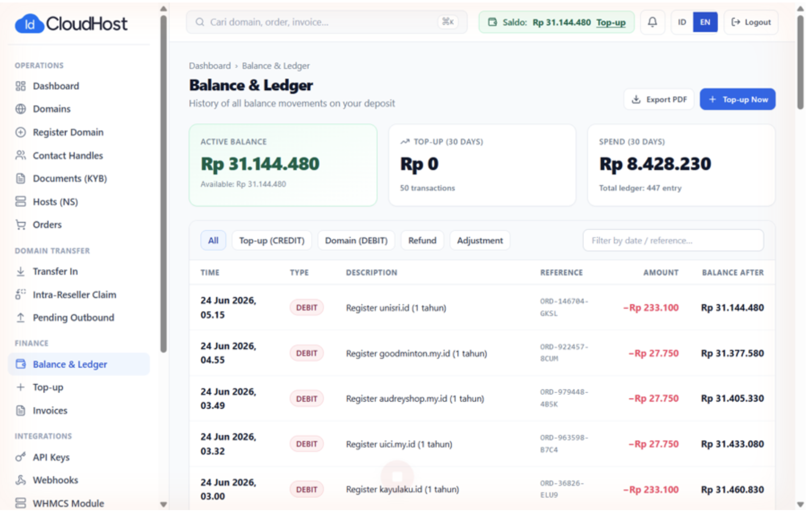Click the API Keys key icon

21,457
